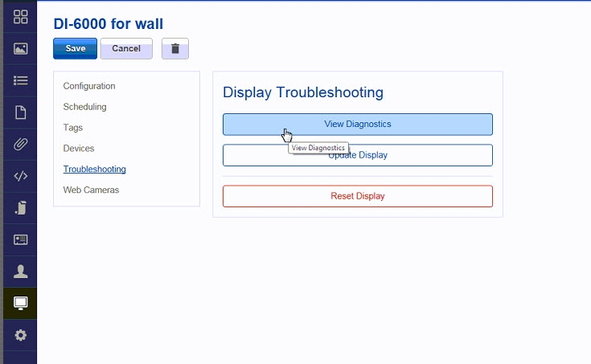Open the Scheduling section
Viewport: 591px width, 364px height.
click(84, 107)
